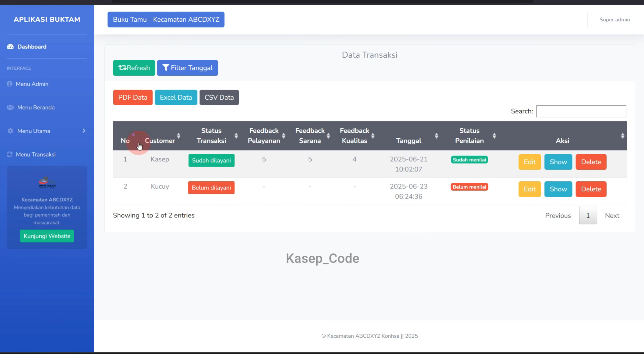Click the Menu Beranda people icon

[10, 107]
